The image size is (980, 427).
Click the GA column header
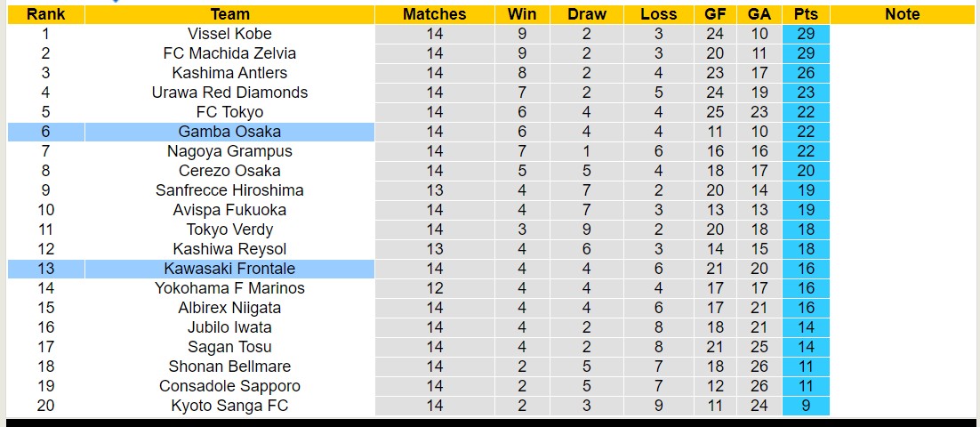tap(759, 14)
